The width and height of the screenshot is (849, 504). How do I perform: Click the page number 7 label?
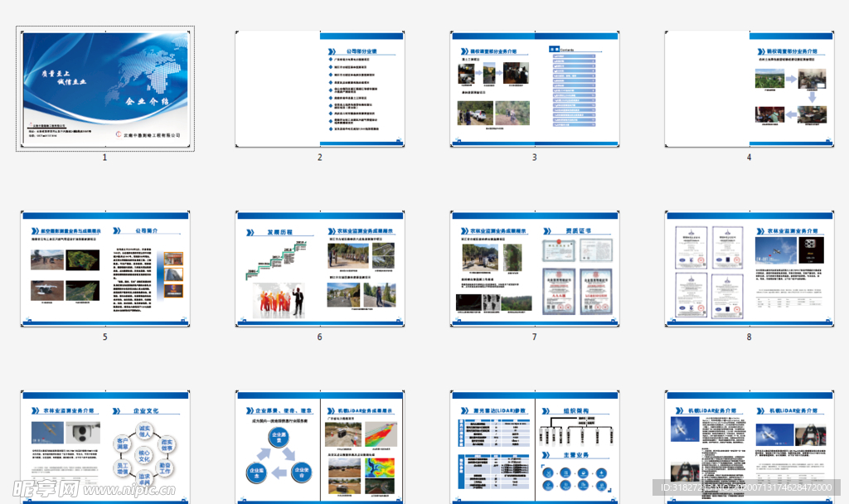pyautogui.click(x=534, y=337)
